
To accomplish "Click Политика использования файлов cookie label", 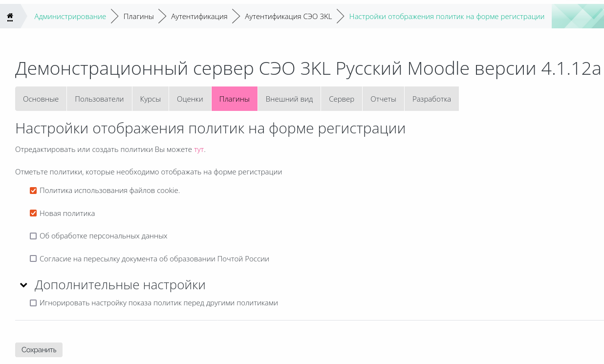I will pyautogui.click(x=109, y=191).
